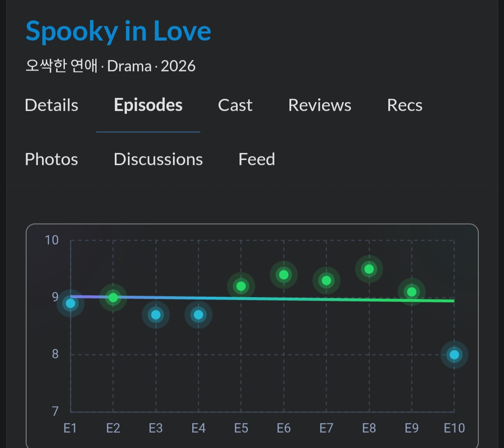Switch to the Feed tab
This screenshot has width=504, height=448.
(x=257, y=160)
